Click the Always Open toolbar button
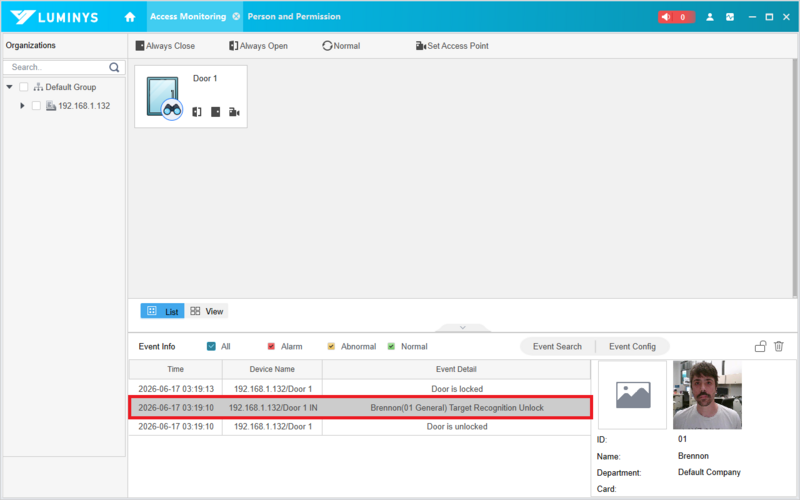 pos(258,46)
